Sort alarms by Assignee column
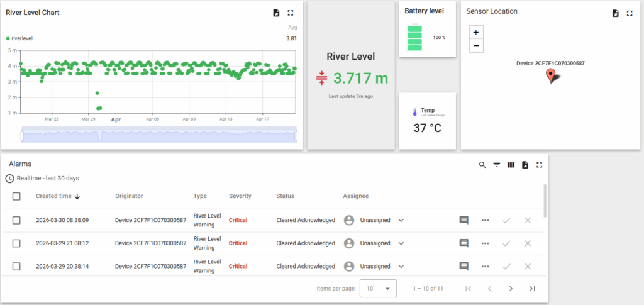This screenshot has width=644, height=305. pos(356,196)
